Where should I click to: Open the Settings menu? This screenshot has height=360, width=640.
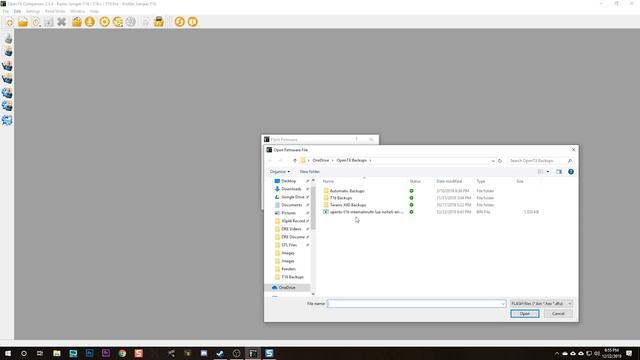[33, 11]
